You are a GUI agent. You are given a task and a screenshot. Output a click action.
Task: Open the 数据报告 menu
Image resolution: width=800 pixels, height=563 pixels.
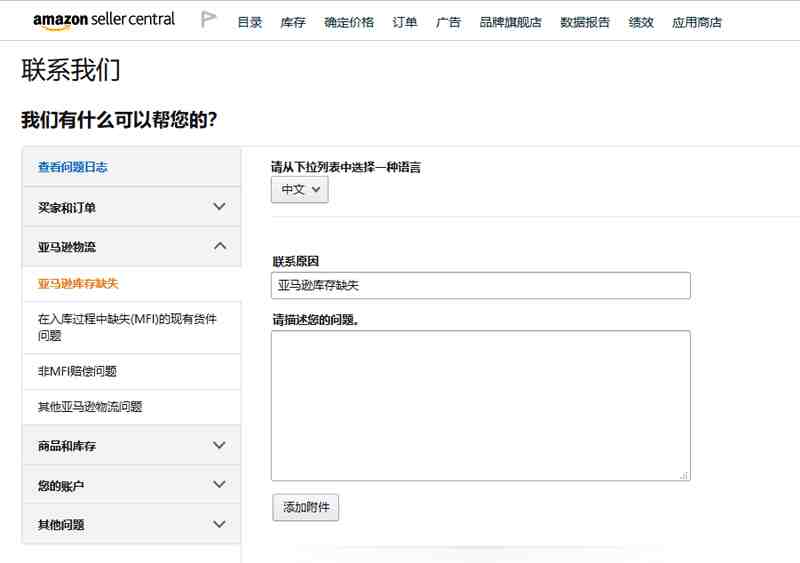(585, 22)
